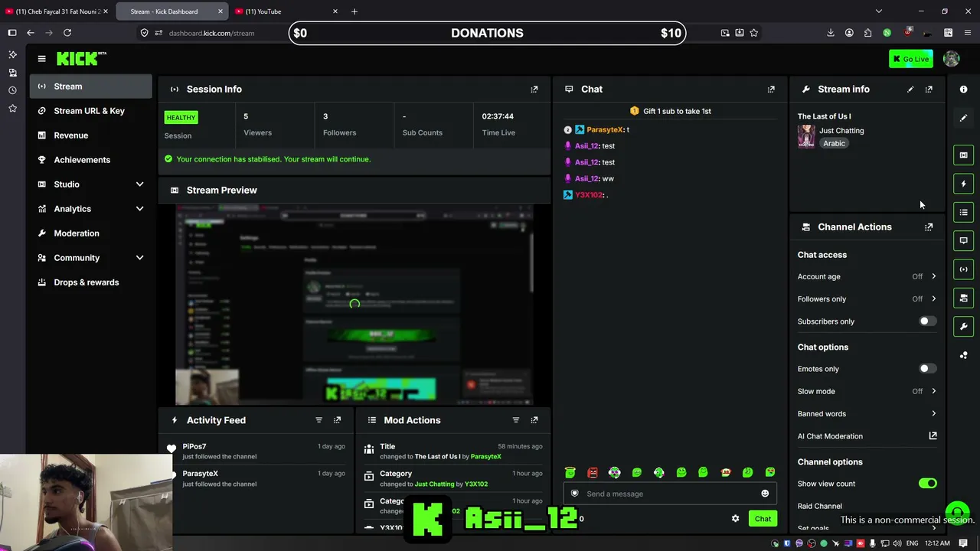Image resolution: width=980 pixels, height=551 pixels.
Task: Pop out the Activity Feed panel
Action: pos(337,420)
